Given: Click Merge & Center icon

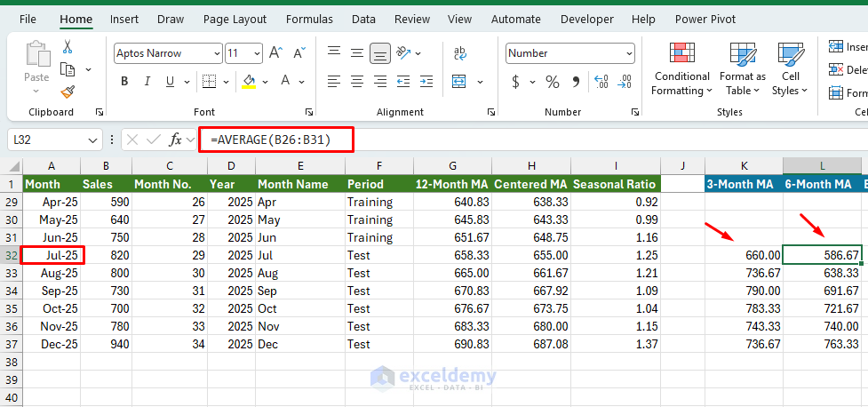Looking at the screenshot, I should coord(459,82).
